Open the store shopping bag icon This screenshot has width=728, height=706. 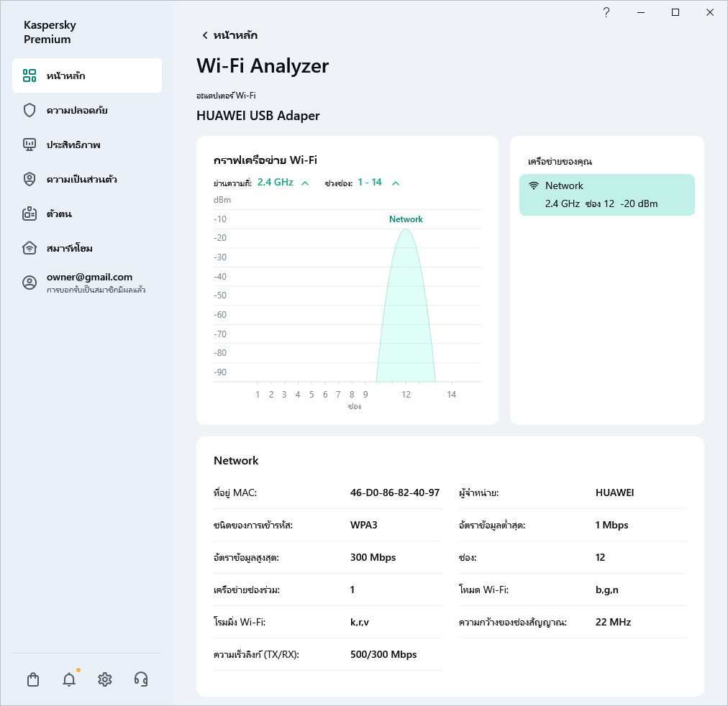point(33,679)
